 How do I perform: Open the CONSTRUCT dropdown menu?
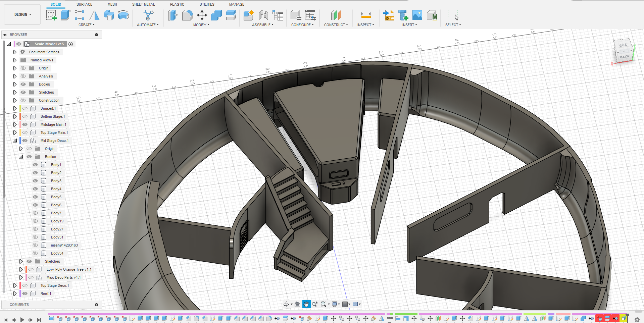336,25
